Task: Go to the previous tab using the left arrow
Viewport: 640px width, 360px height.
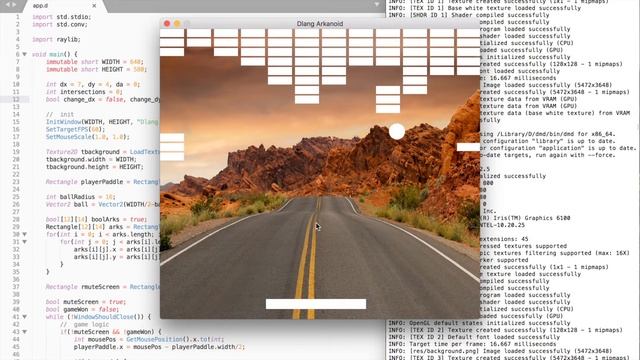Action: [7, 4]
